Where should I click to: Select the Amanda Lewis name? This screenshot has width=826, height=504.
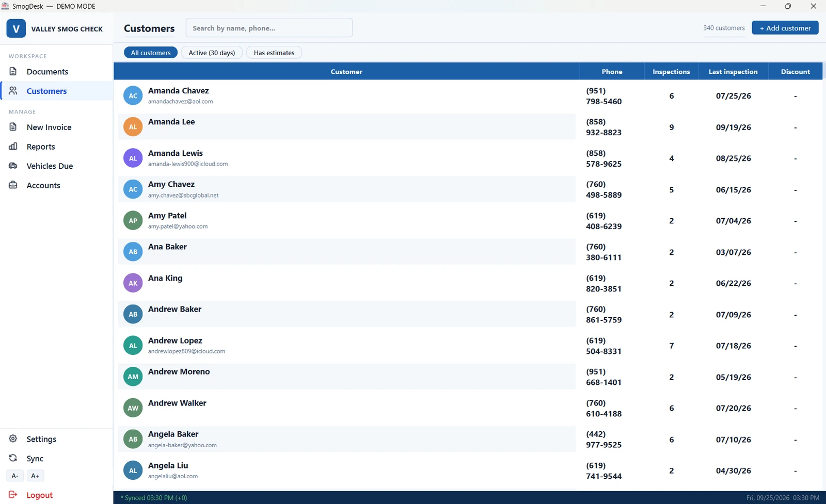176,153
